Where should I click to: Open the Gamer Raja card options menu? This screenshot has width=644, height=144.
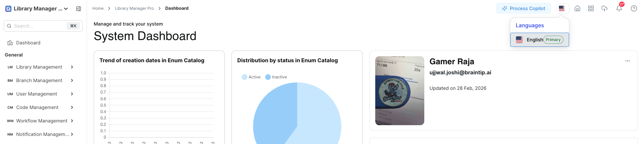[627, 61]
